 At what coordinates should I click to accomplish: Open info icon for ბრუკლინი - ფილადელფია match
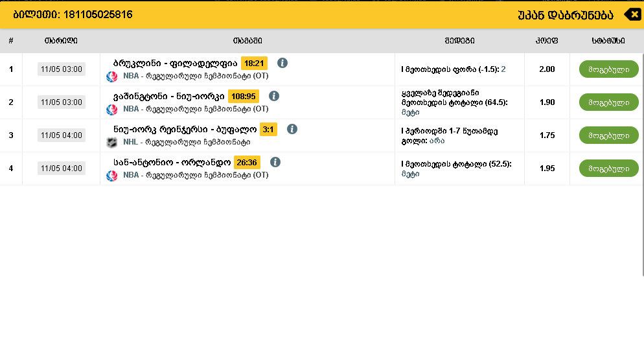click(282, 63)
